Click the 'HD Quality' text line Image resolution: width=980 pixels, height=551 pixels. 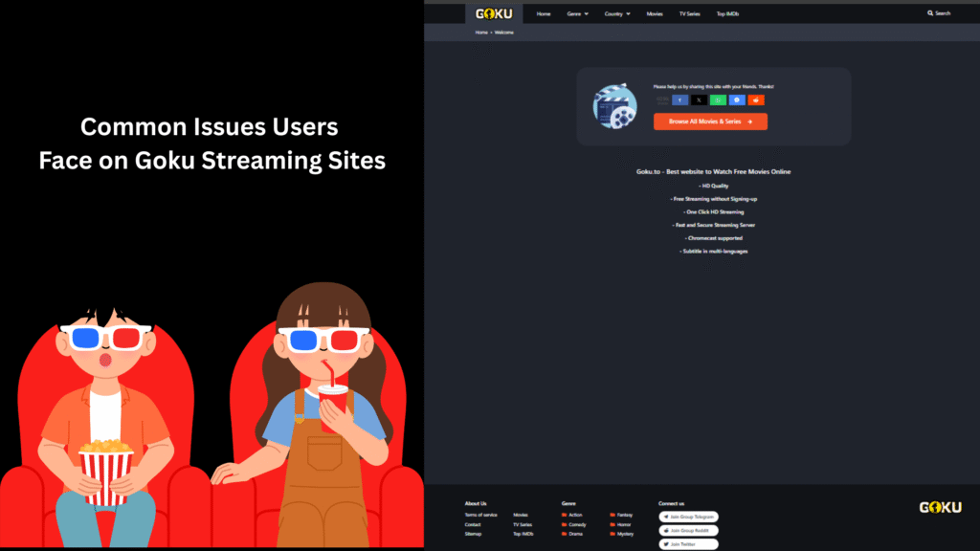click(714, 186)
